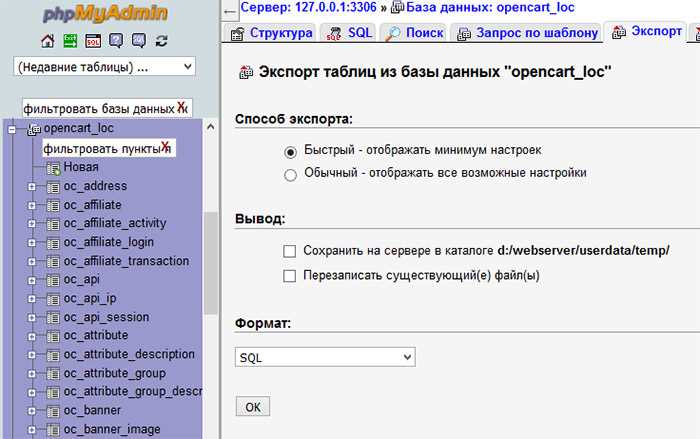Screen dimensions: 700x439
Task: Switch to the Структура tab
Action: point(271,33)
